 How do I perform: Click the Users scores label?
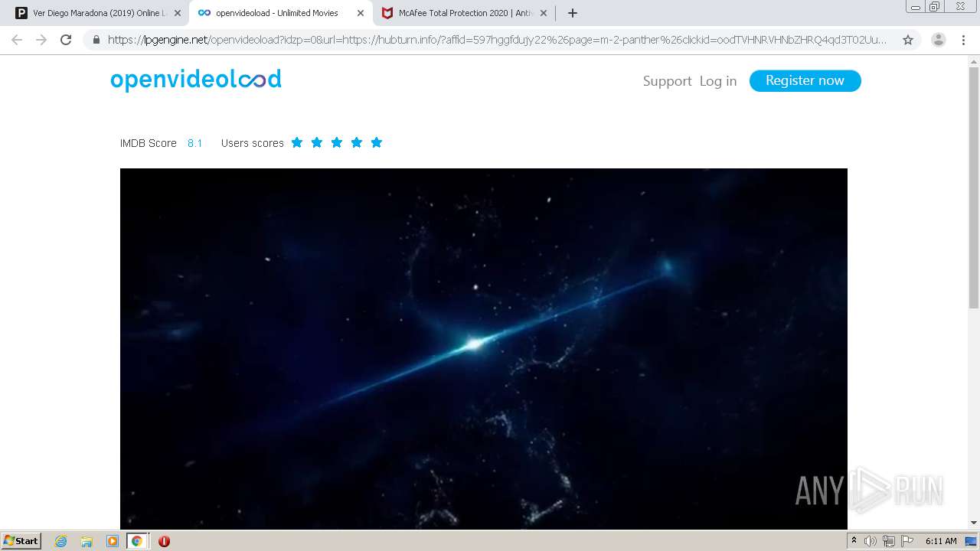coord(253,143)
